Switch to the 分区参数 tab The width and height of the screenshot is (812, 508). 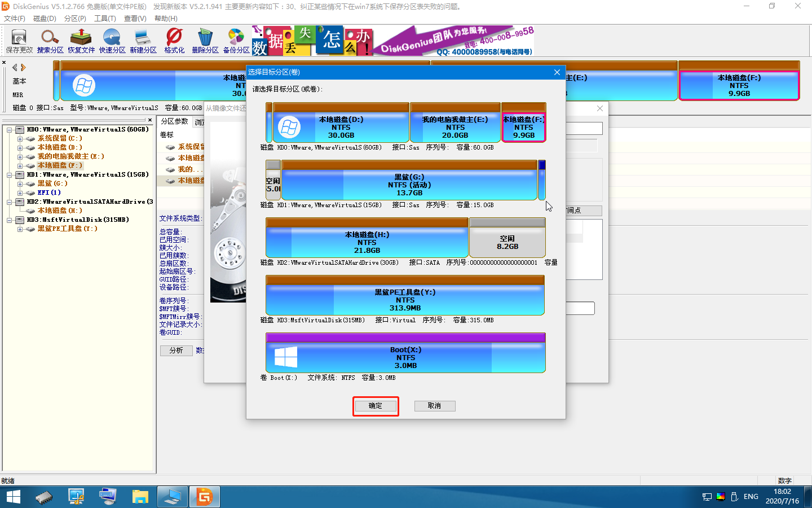174,121
